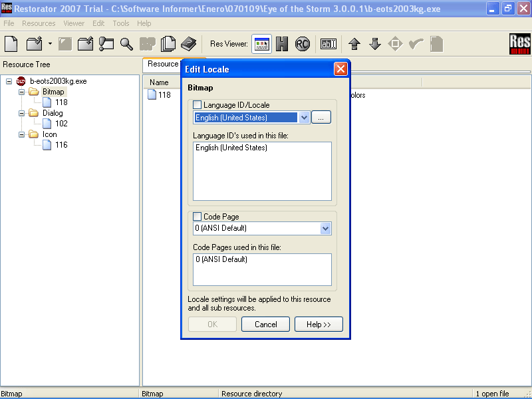
Task: Collapse the Bitmap folder in Resource Tree
Action: (21, 92)
